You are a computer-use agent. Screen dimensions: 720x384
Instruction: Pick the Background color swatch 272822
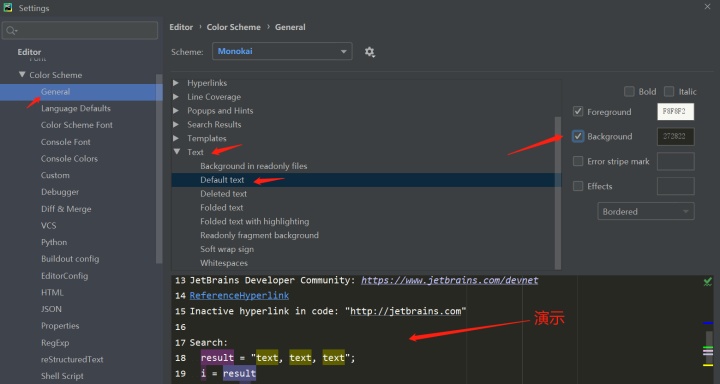(675, 136)
